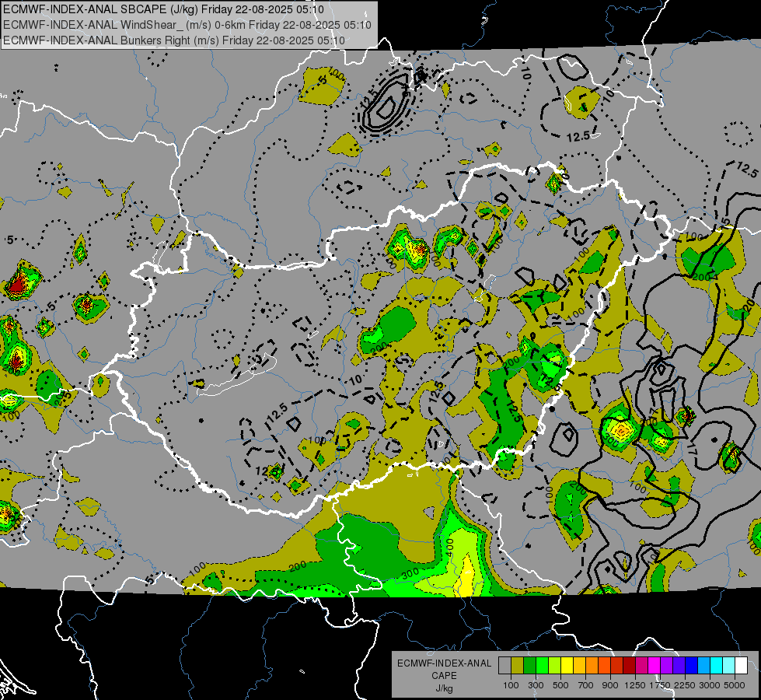Click the legend tick label 100
Viewport: 761px width, 700px height.
(511, 685)
